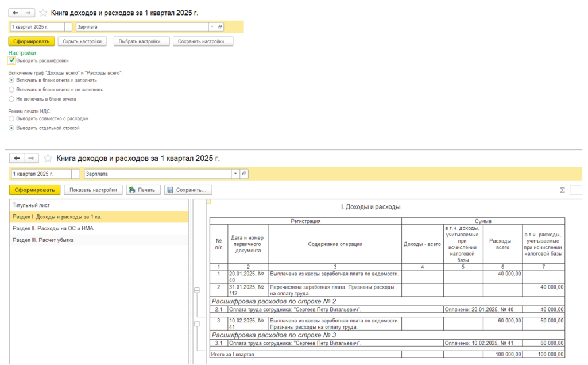
Task: Click the sum field beside Sigma
Action: click(577, 190)
